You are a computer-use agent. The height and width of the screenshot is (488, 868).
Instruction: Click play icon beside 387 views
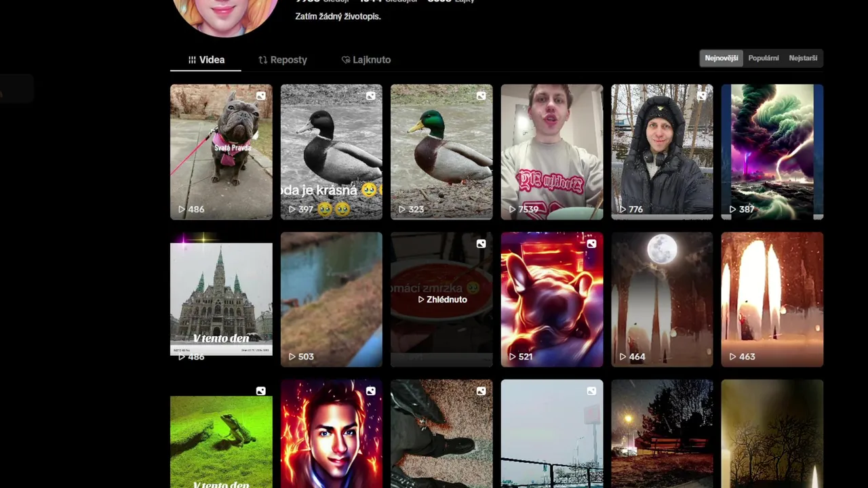point(732,209)
